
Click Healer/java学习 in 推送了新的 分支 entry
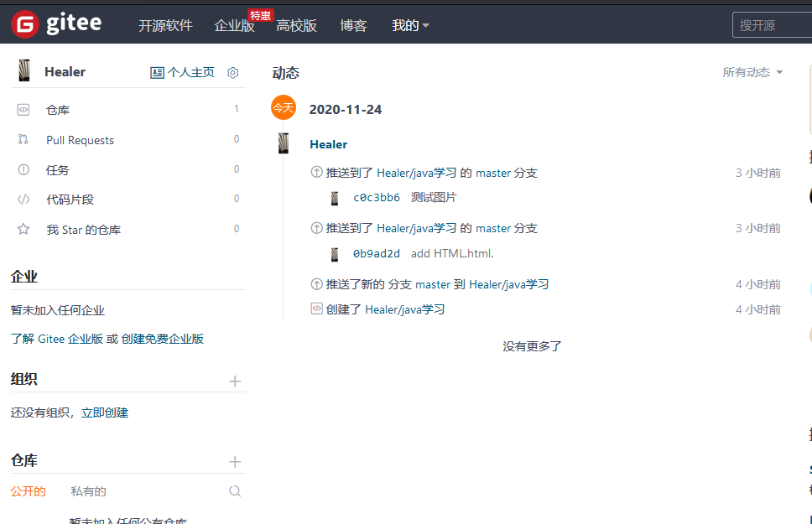508,284
